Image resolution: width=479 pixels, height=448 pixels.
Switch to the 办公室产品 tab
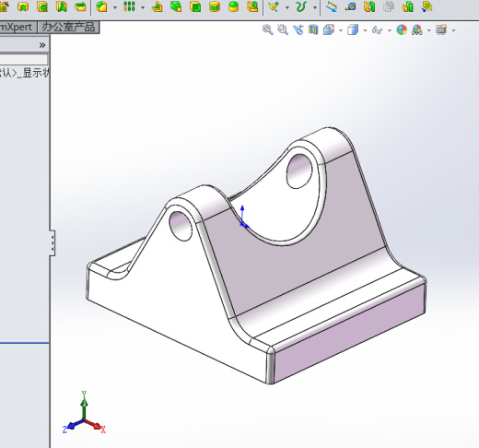point(68,27)
